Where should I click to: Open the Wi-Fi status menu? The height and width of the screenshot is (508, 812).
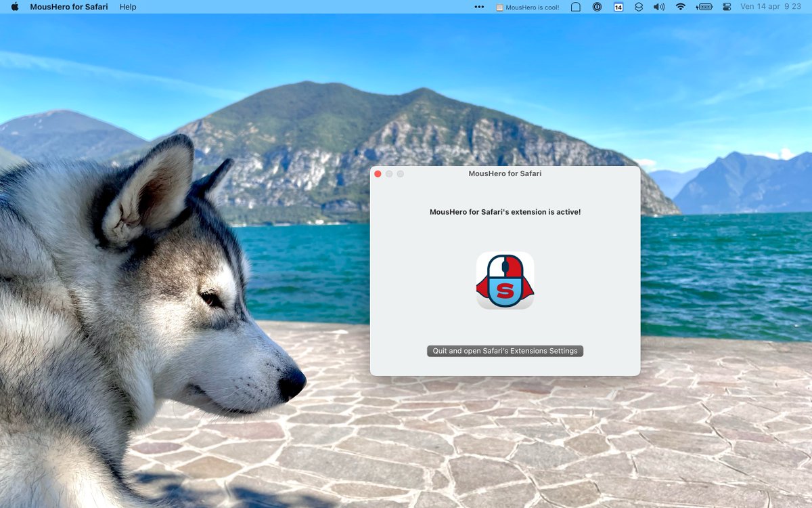coord(680,7)
